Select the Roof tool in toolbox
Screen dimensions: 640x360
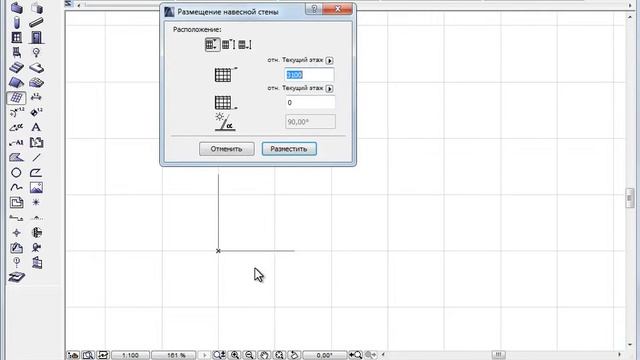tap(16, 82)
